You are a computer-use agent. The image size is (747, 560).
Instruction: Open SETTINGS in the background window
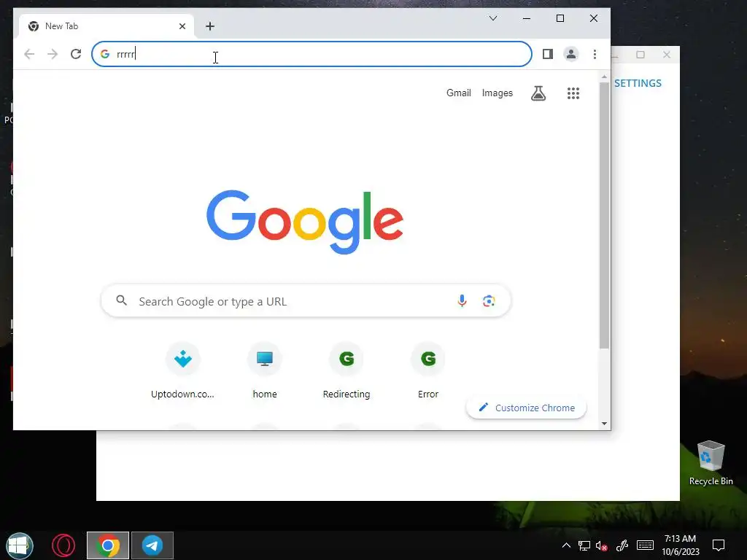pyautogui.click(x=638, y=83)
